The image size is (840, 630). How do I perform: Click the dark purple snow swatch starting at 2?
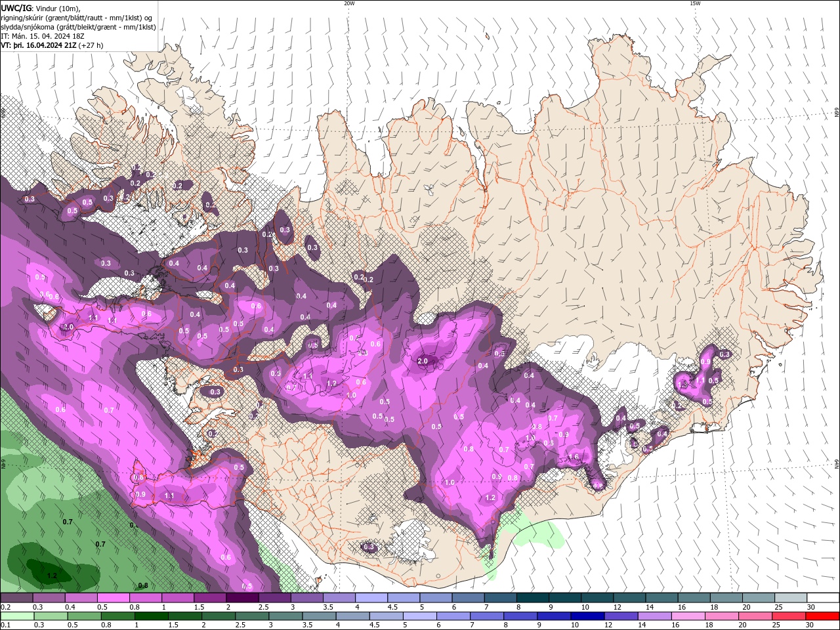(x=242, y=598)
